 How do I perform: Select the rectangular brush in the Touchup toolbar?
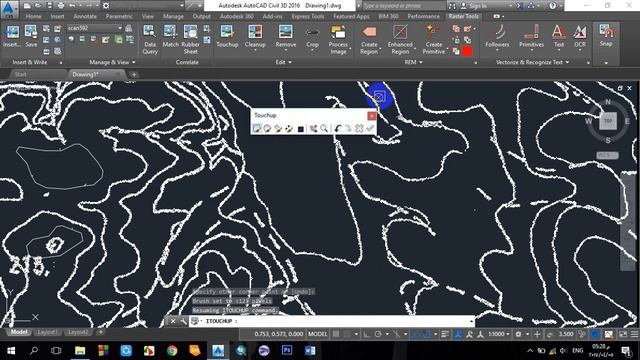[257, 129]
